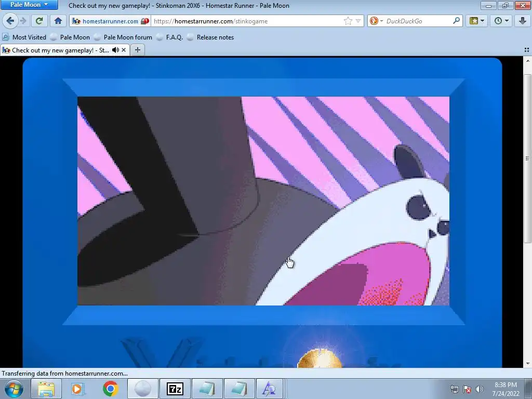The height and width of the screenshot is (399, 532).
Task: Reload the current page
Action: [39, 21]
